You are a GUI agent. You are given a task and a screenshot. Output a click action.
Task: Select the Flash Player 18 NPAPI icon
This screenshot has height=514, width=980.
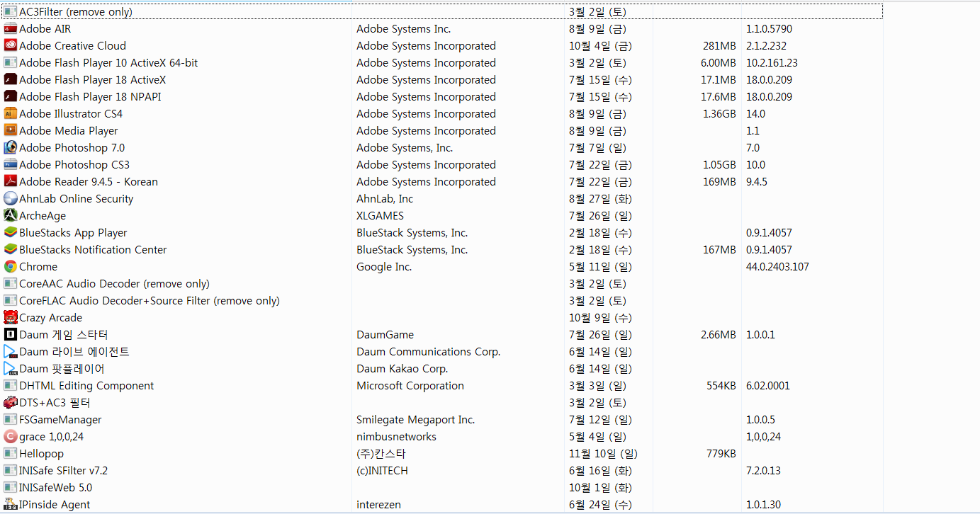pos(10,97)
